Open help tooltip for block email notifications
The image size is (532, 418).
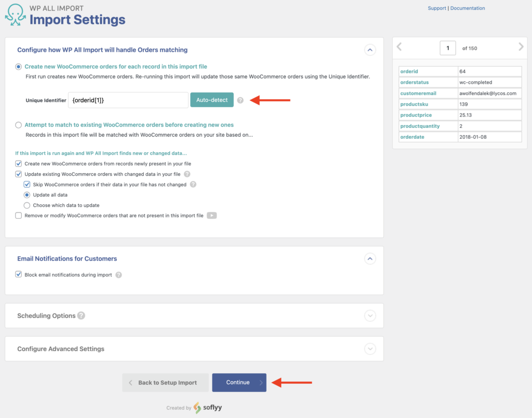[x=119, y=275]
